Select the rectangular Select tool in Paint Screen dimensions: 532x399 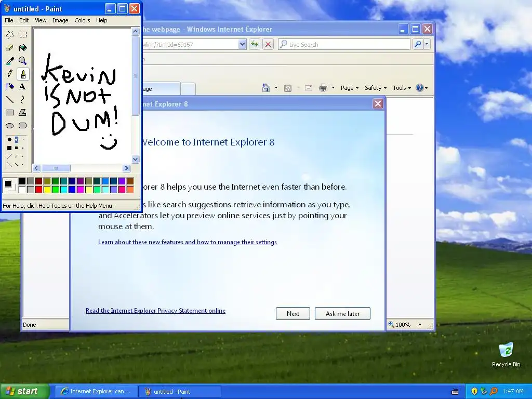tap(22, 35)
